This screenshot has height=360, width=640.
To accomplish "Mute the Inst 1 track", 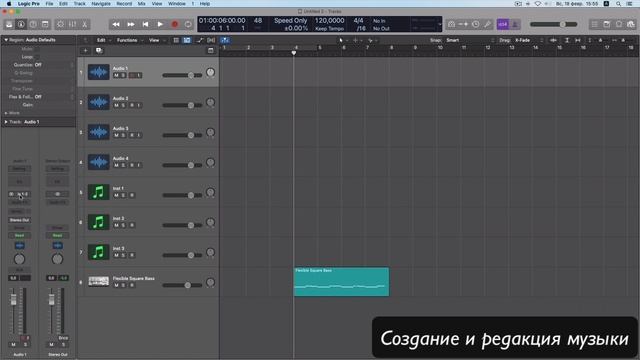I will point(116,195).
